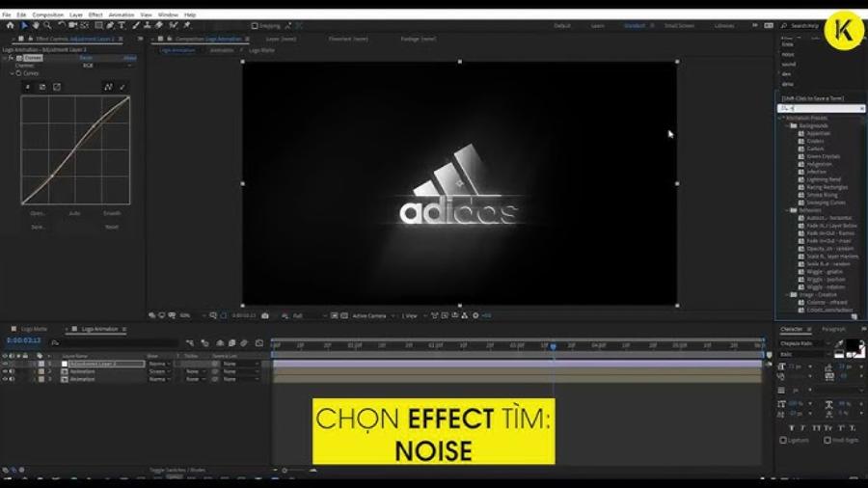This screenshot has width=868, height=488.
Task: Click the pencil draw-curve icon in Curves
Action: [122, 87]
